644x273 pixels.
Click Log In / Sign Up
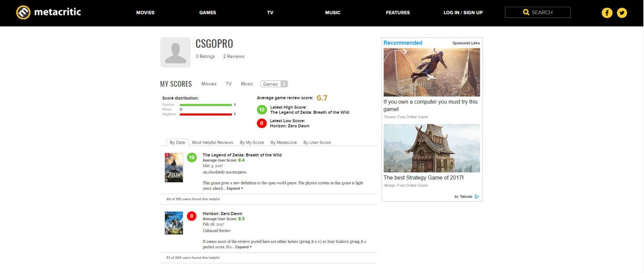[463, 13]
